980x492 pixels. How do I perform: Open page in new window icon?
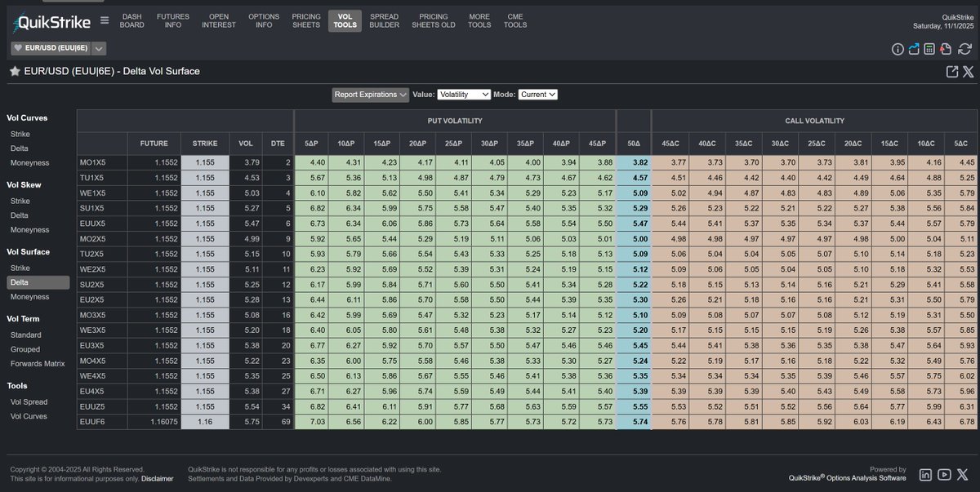coord(952,72)
